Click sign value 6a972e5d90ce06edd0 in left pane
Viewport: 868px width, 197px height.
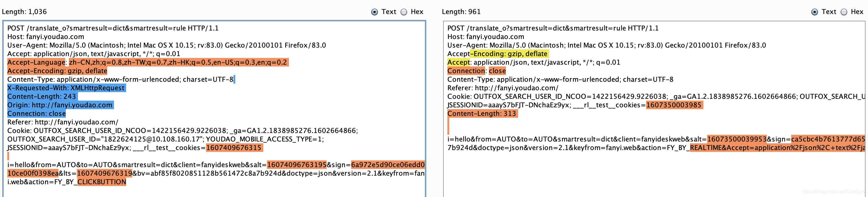pos(388,165)
